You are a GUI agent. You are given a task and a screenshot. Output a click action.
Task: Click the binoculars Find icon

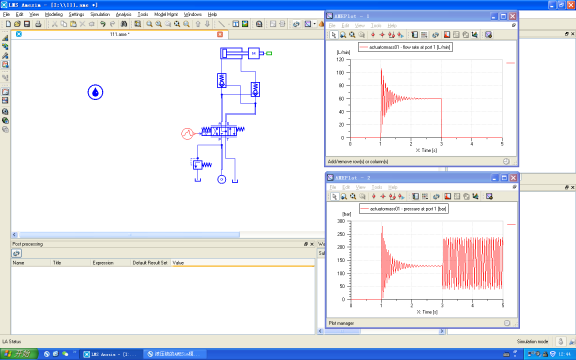(x=124, y=24)
